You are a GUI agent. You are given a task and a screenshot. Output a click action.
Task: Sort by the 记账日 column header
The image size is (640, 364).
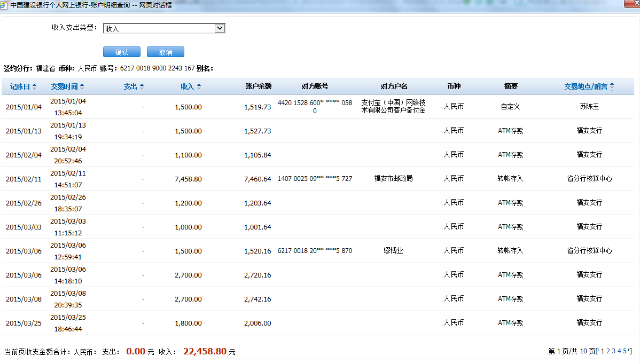pos(20,86)
